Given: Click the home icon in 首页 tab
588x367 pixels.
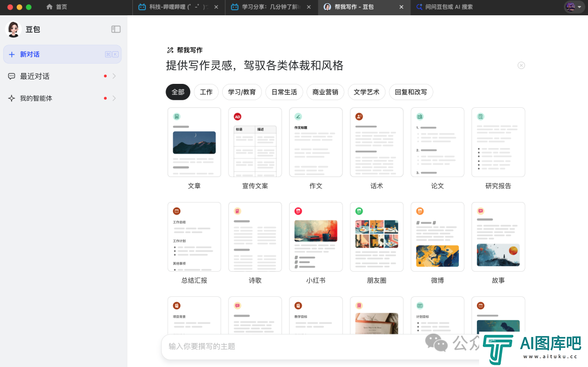Looking at the screenshot, I should tap(49, 7).
